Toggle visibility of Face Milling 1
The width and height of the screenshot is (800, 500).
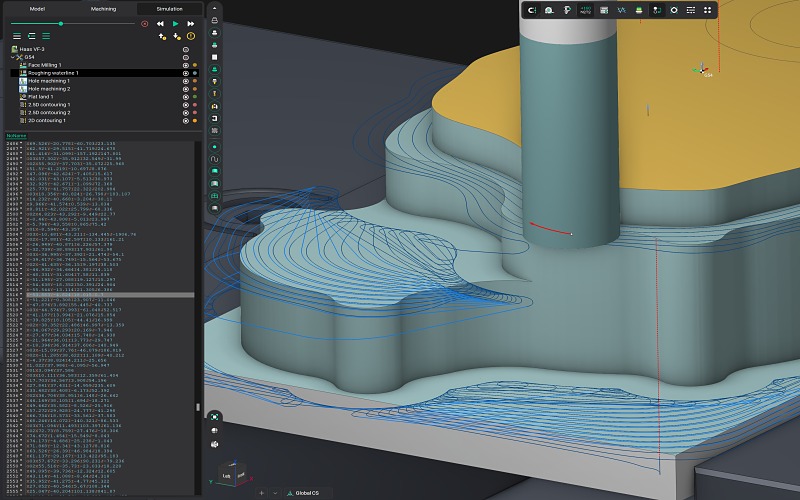[x=185, y=65]
